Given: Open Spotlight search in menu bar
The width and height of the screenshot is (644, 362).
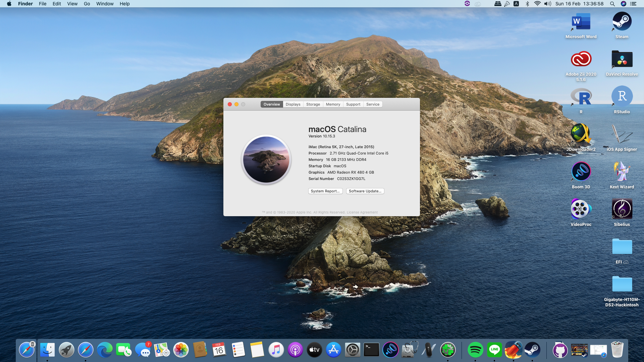Looking at the screenshot, I should click(612, 4).
